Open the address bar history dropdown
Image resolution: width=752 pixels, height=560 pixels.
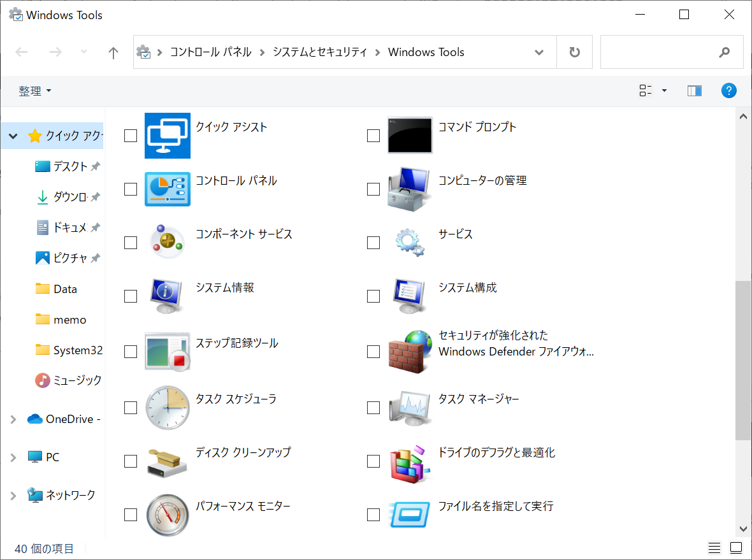539,52
